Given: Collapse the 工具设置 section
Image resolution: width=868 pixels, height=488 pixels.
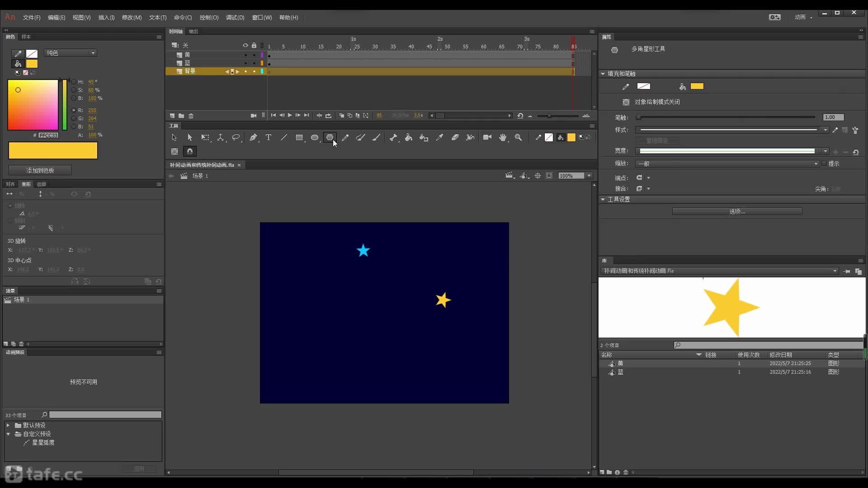Looking at the screenshot, I should coord(603,199).
